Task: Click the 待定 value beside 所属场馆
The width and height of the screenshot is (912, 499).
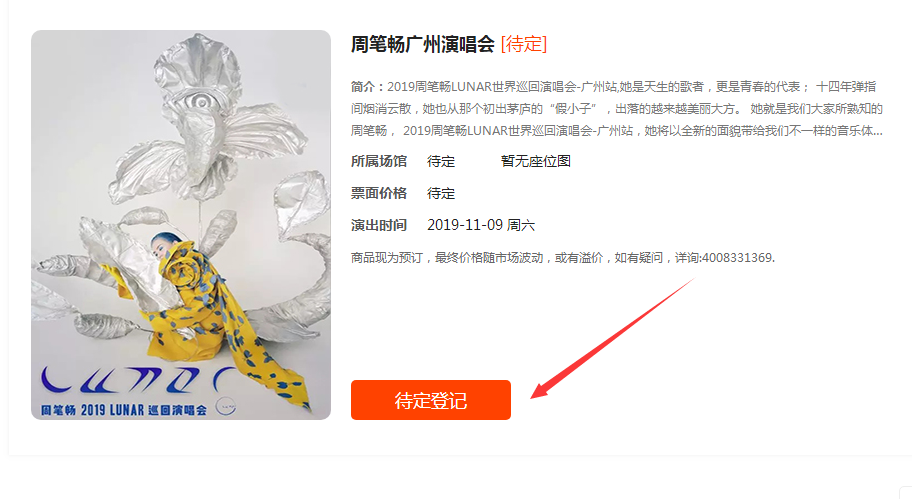Action: (x=441, y=161)
